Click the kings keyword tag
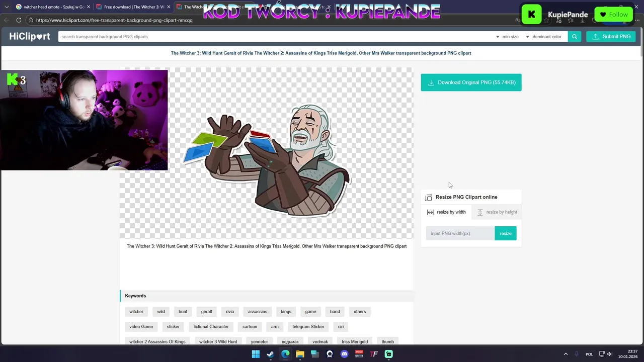 (286, 312)
